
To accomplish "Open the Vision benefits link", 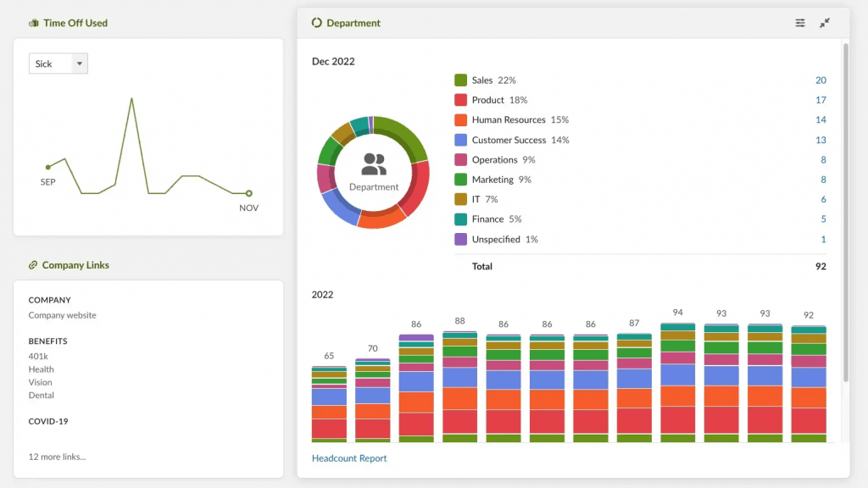I will (39, 382).
